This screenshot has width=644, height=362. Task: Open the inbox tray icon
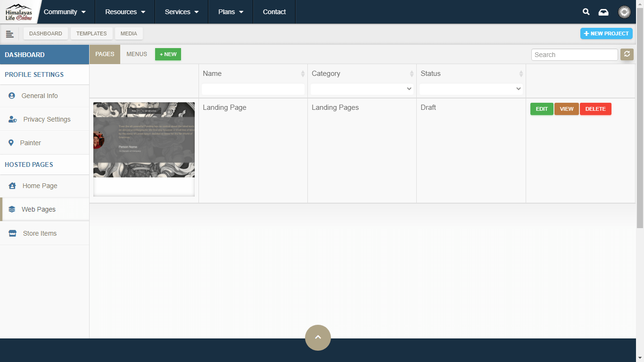coord(603,12)
